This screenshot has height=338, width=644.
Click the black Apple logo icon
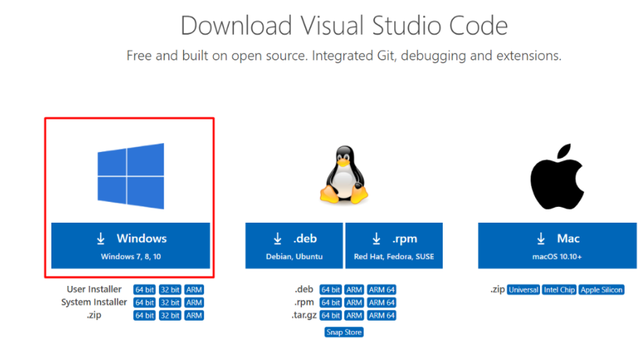click(x=557, y=176)
